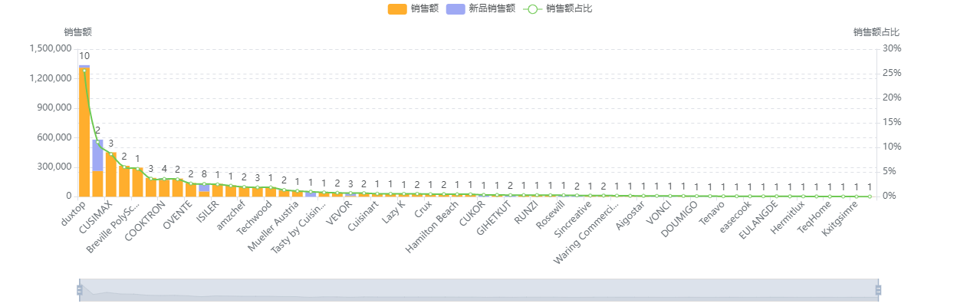
Task: Click the right handle of zoom slider
Action: point(878,289)
